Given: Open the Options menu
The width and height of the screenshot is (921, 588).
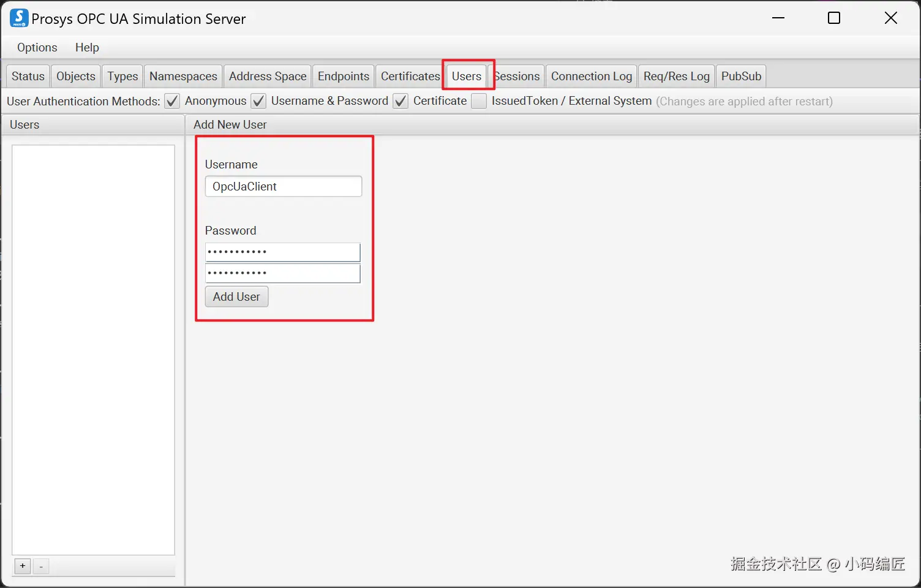Looking at the screenshot, I should tap(37, 47).
